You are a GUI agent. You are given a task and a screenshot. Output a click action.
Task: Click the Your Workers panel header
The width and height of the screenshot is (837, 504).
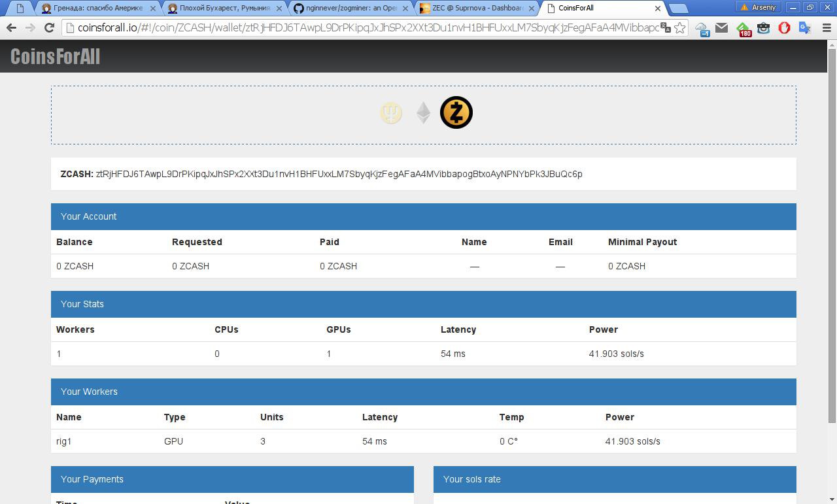424,392
